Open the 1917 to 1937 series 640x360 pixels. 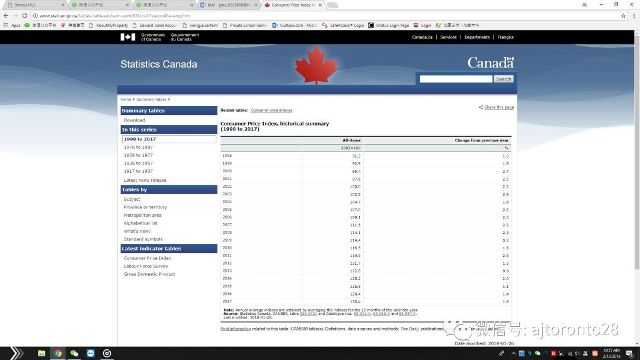(x=138, y=171)
